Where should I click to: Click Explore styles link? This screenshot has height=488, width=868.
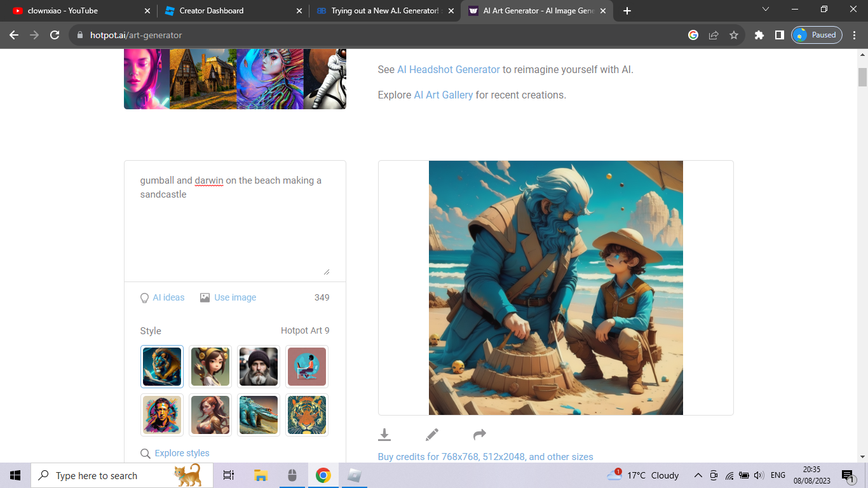182,453
